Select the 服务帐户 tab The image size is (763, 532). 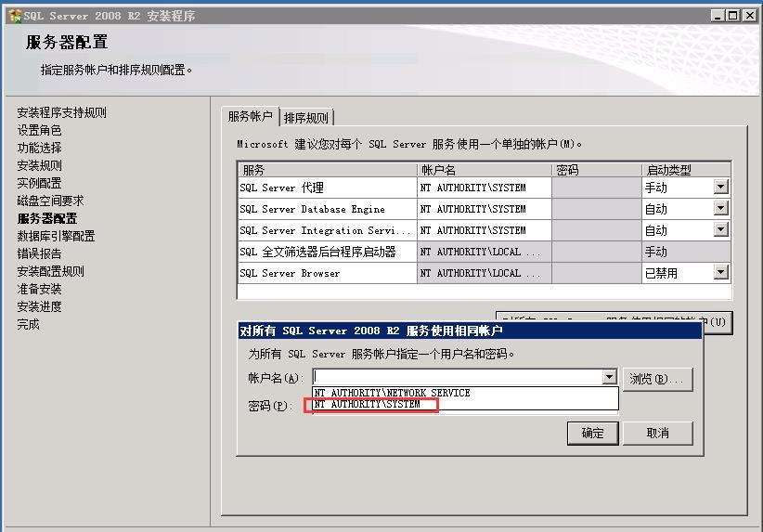[x=250, y=116]
